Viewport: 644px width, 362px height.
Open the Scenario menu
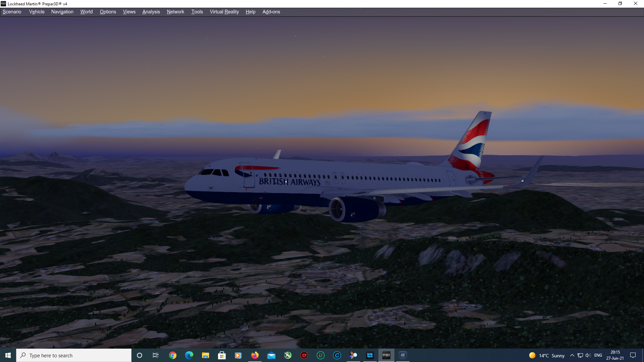click(12, 12)
